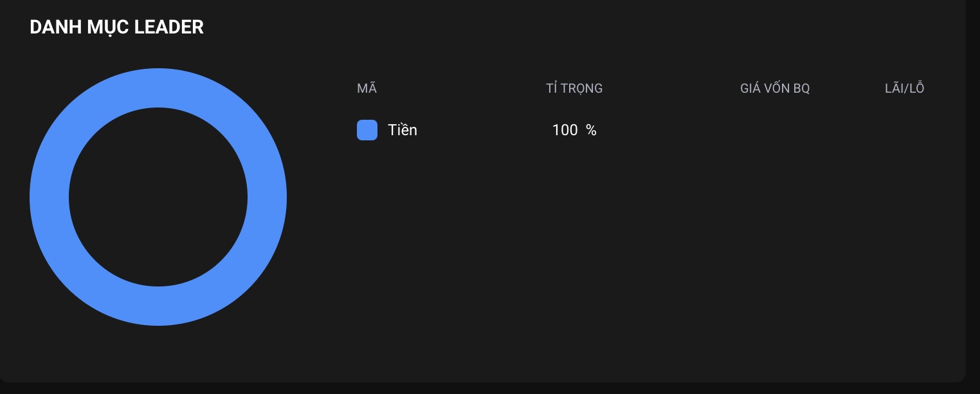Click the 100 weight value for Tiền
This screenshot has width=980, height=394.
(565, 130)
